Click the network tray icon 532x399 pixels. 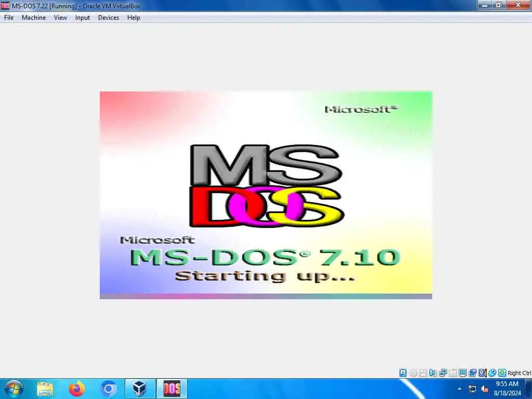pos(472,389)
